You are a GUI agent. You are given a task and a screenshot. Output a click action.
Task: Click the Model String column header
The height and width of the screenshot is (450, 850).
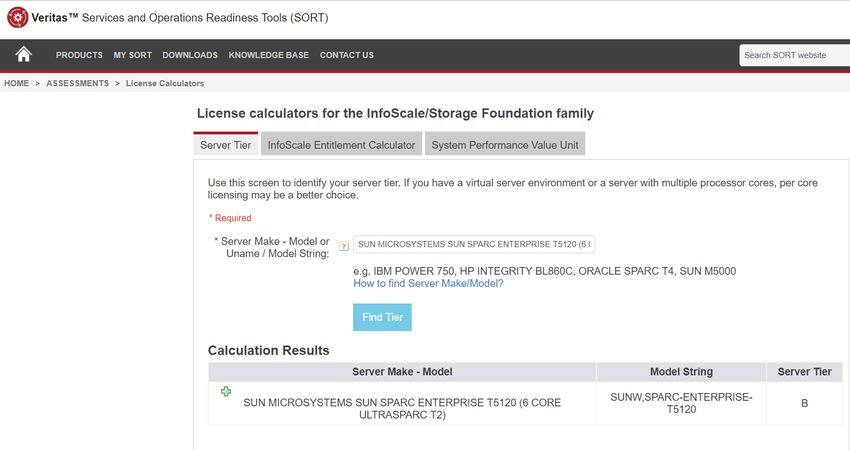pos(681,372)
